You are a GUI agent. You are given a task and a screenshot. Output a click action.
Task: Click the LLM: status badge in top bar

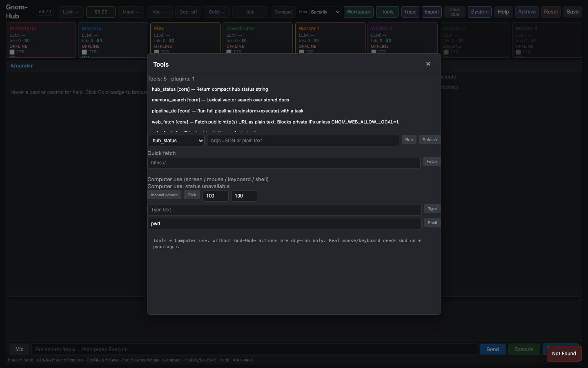71,12
